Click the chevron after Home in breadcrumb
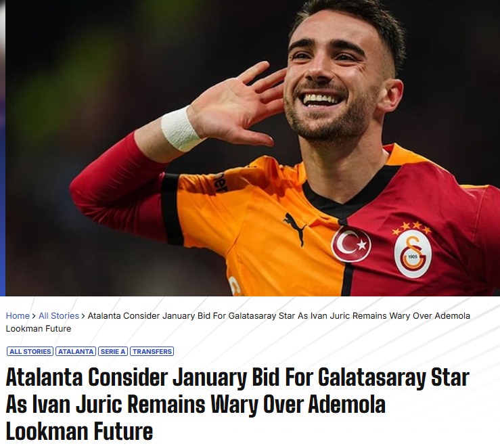The height and width of the screenshot is (448, 500). coord(34,316)
